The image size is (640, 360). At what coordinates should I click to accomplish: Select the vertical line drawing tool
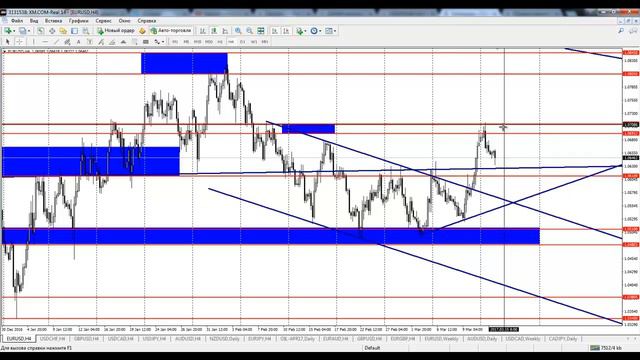(x=33, y=42)
